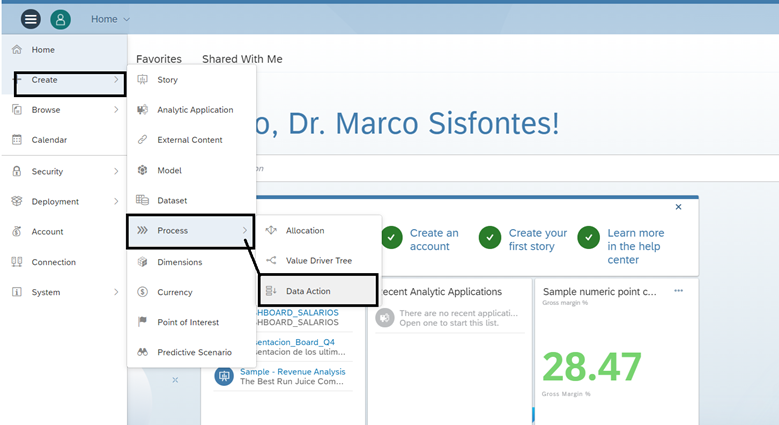Click the Deployment icon in sidebar
779x425 pixels.
tap(17, 201)
